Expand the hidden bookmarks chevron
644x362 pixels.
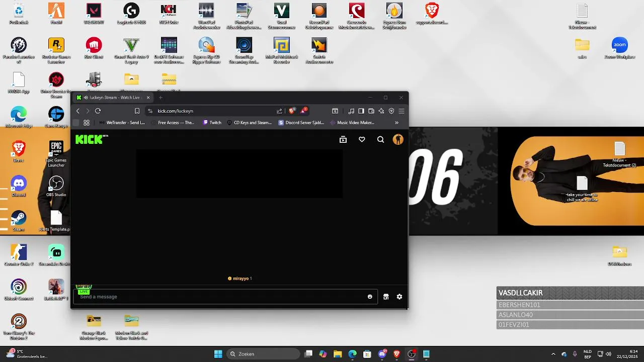pos(396,123)
